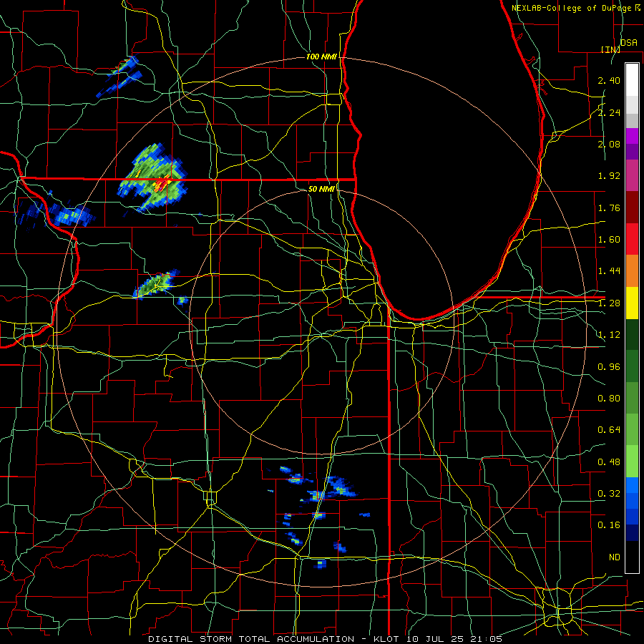Pick the bright red legend swatch

pyautogui.click(x=632, y=239)
